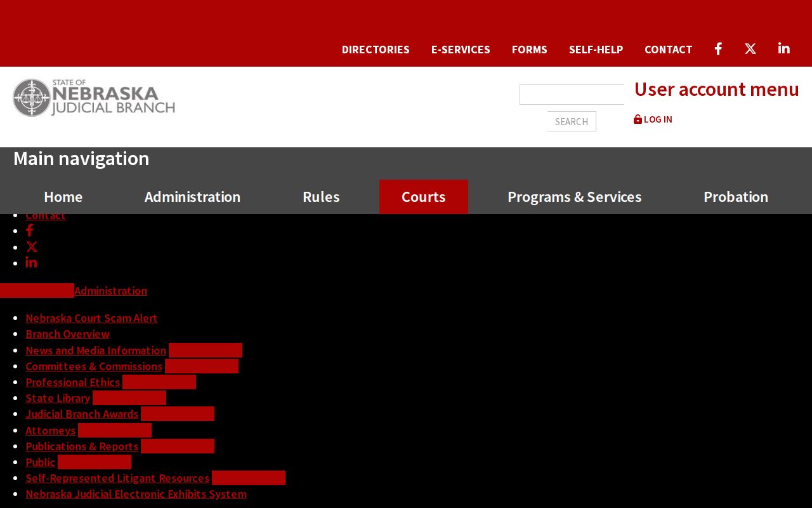Open Nebraska Judicial Electronic Exhibits System link
The height and width of the screenshot is (508, 812).
pyautogui.click(x=136, y=494)
